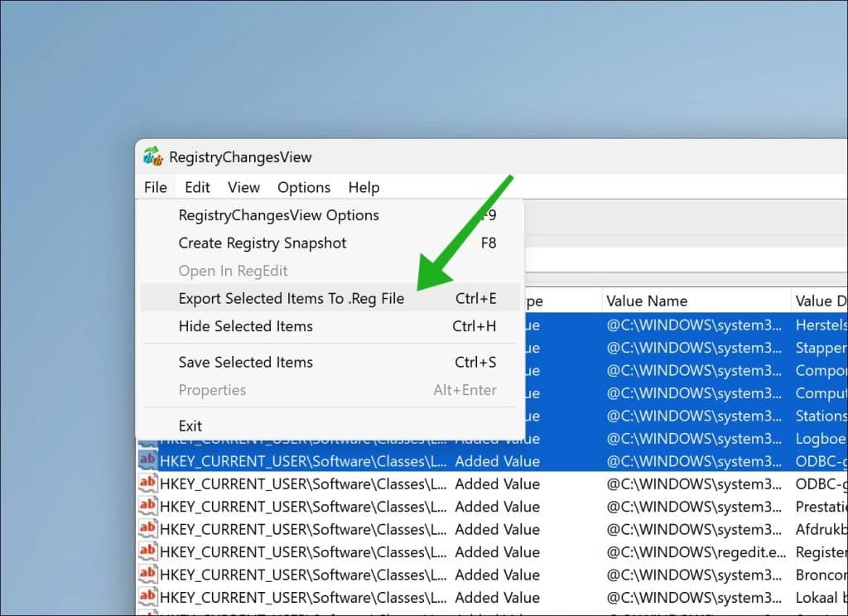Open the View menu
The image size is (848, 616).
(x=243, y=187)
